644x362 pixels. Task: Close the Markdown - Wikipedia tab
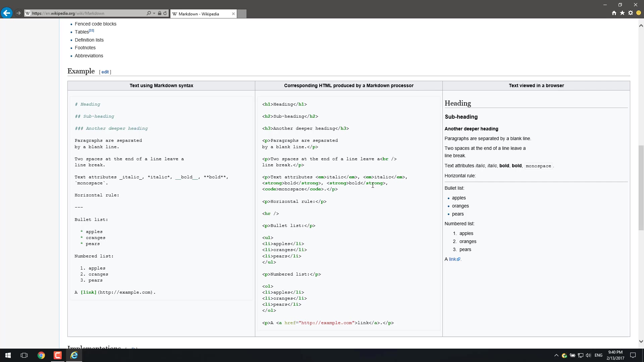[x=233, y=14]
